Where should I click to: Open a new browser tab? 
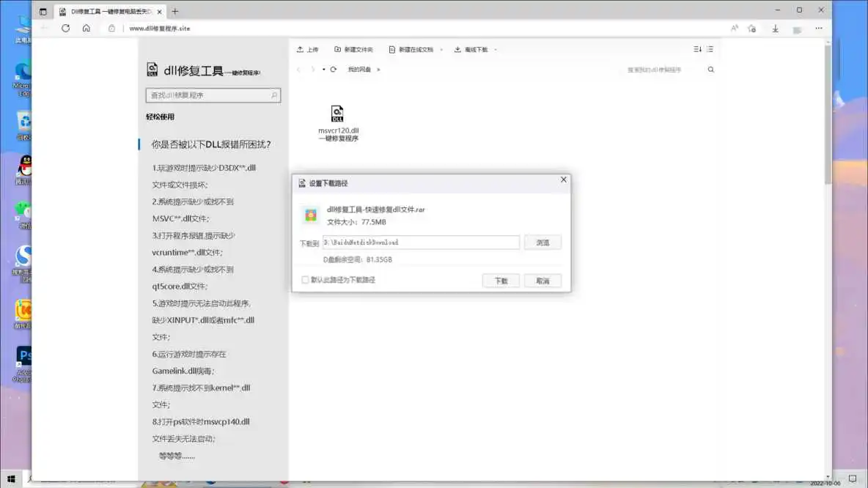point(174,11)
